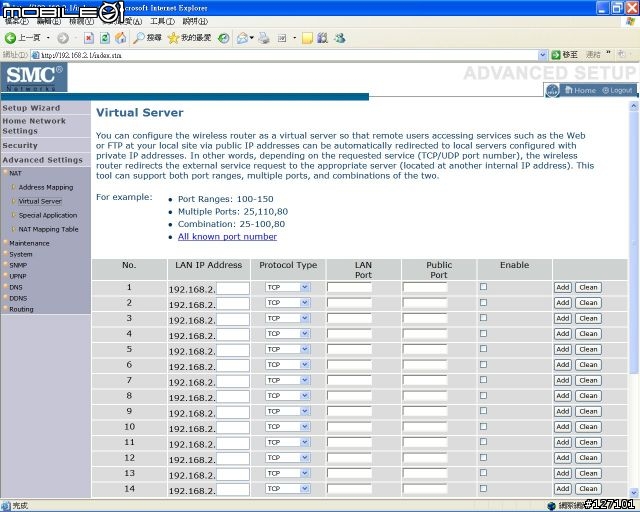The width and height of the screenshot is (640, 512).
Task: Click the Print icon in toolbar
Action: (264, 38)
